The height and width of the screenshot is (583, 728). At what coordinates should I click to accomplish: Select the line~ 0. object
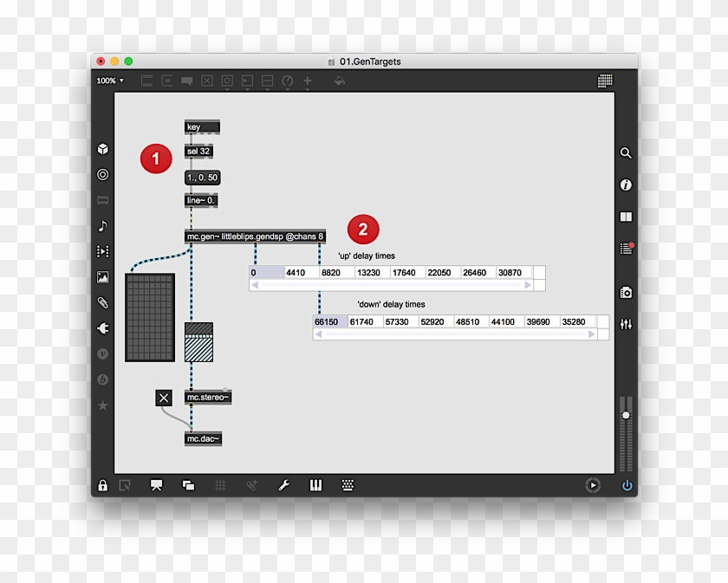click(201, 200)
